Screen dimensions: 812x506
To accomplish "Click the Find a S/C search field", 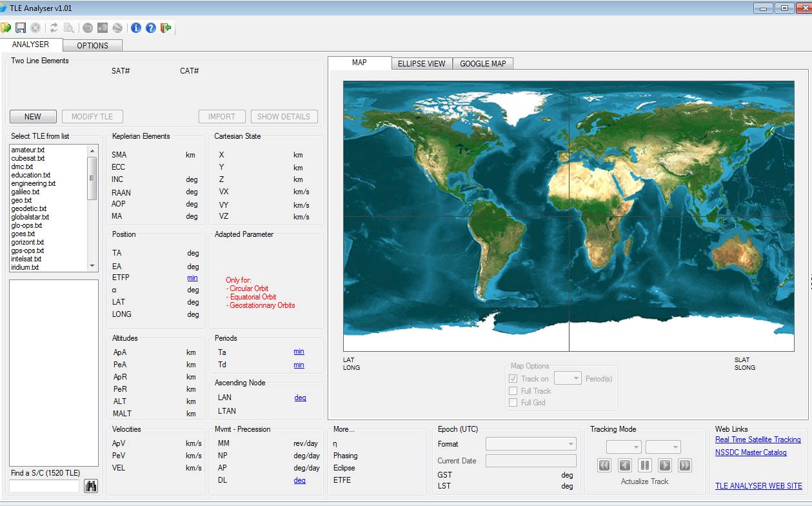I will (x=44, y=486).
